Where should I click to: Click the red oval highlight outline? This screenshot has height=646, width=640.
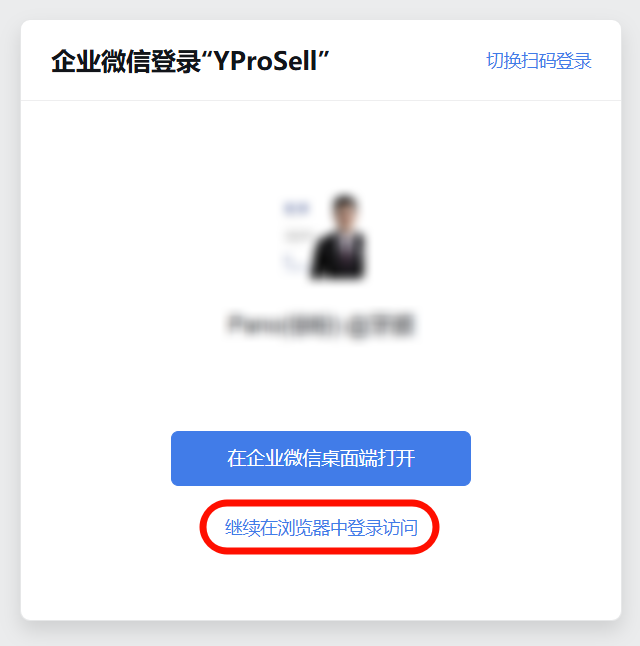319,527
